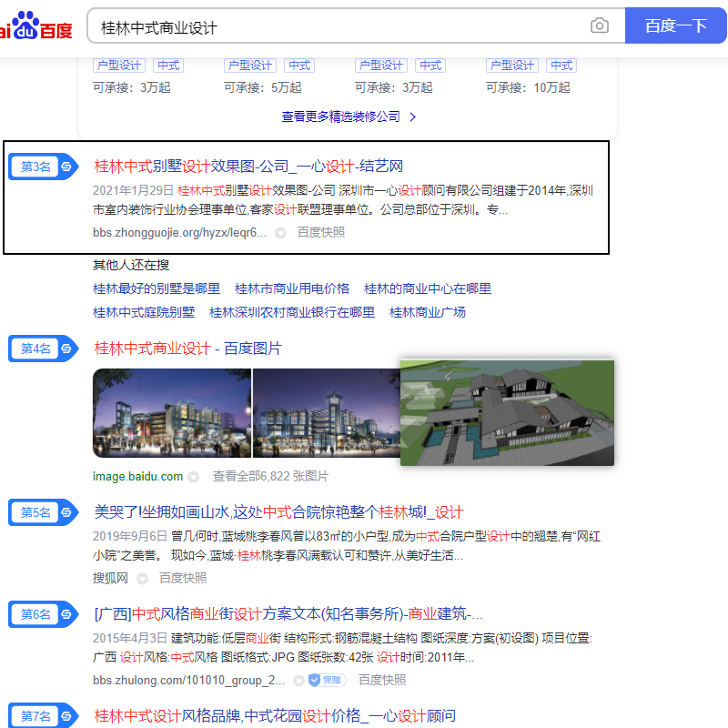The width and height of the screenshot is (728, 728).
Task: Search related 桂林中式庭院别墅
Action: click(x=144, y=312)
